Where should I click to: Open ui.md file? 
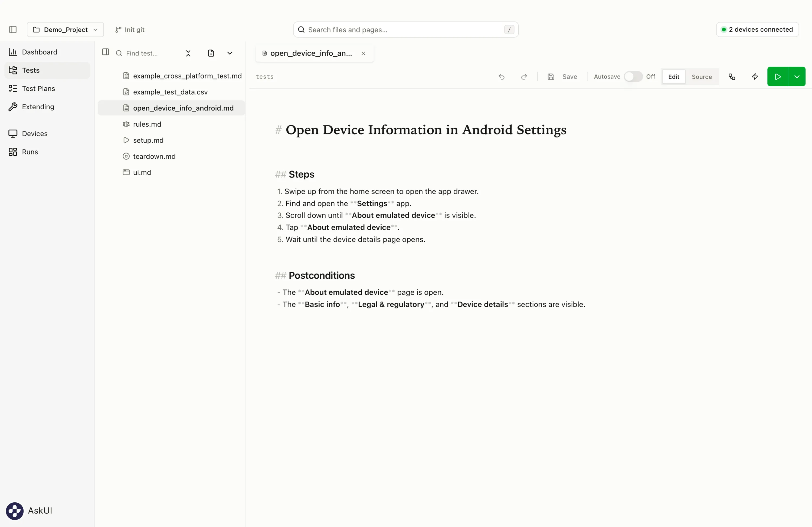tap(171, 173)
